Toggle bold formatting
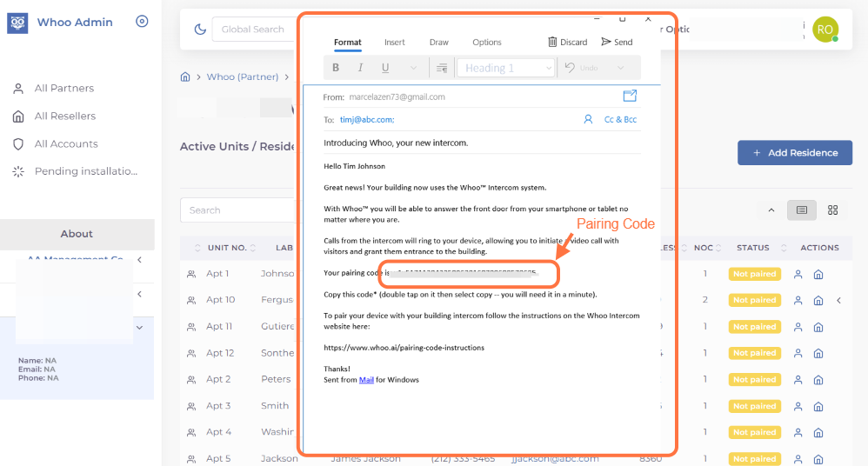Screen dimensions: 868x466 [x=336, y=68]
